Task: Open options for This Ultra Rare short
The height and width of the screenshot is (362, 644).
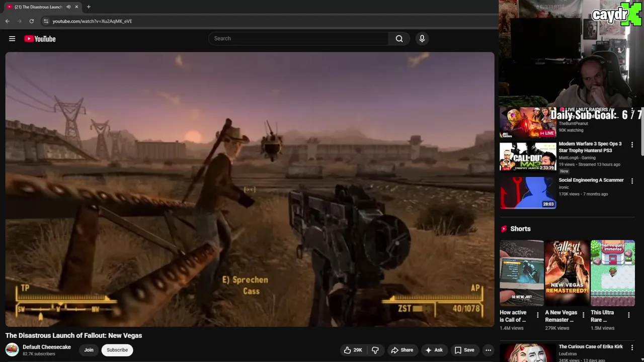Action: click(628, 315)
